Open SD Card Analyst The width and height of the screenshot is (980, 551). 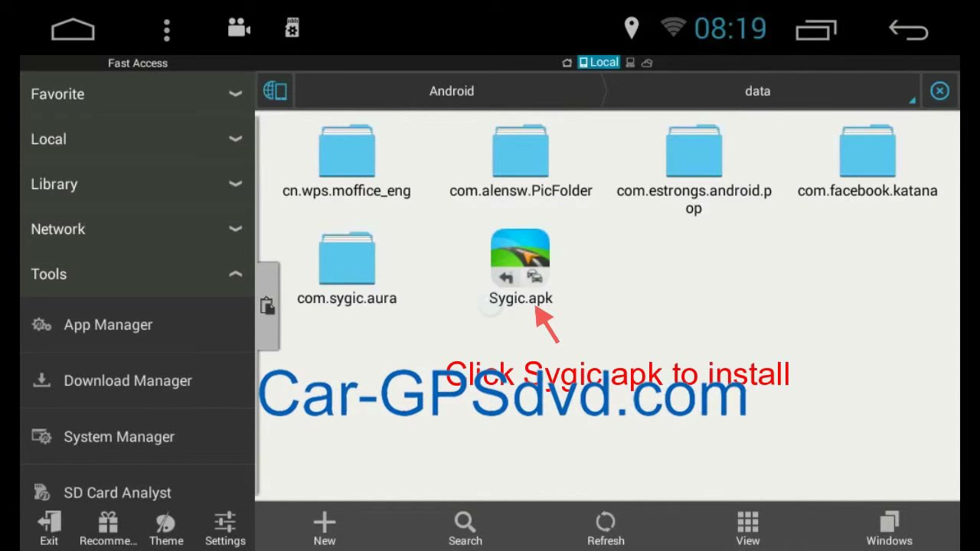click(137, 490)
